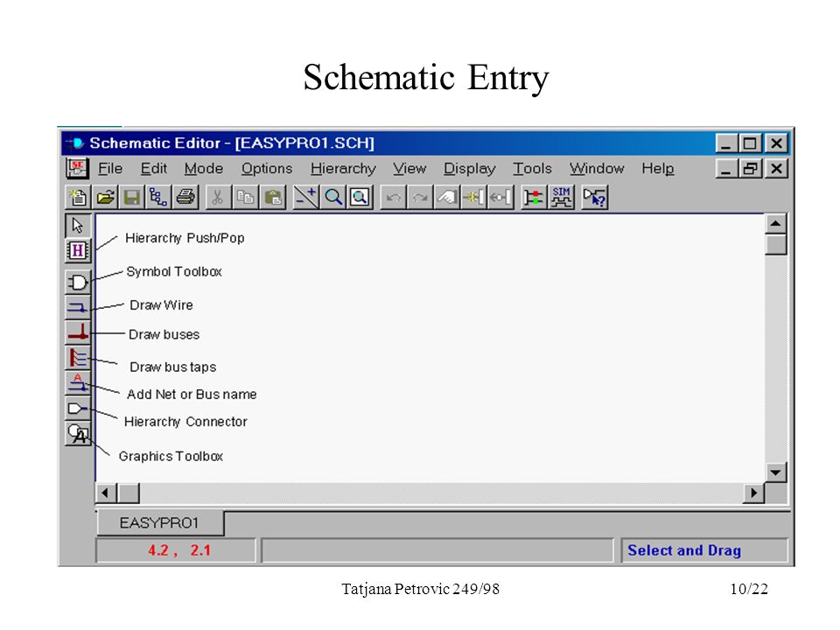Select the magnifying glass zoom icon
Viewport: 840px width, 630px height.
click(333, 197)
